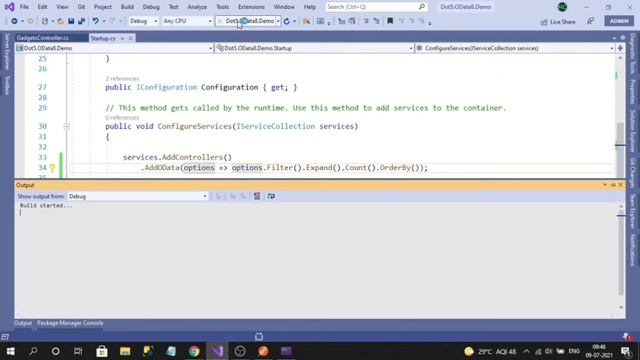Click the user account avatar icon

(562, 7)
